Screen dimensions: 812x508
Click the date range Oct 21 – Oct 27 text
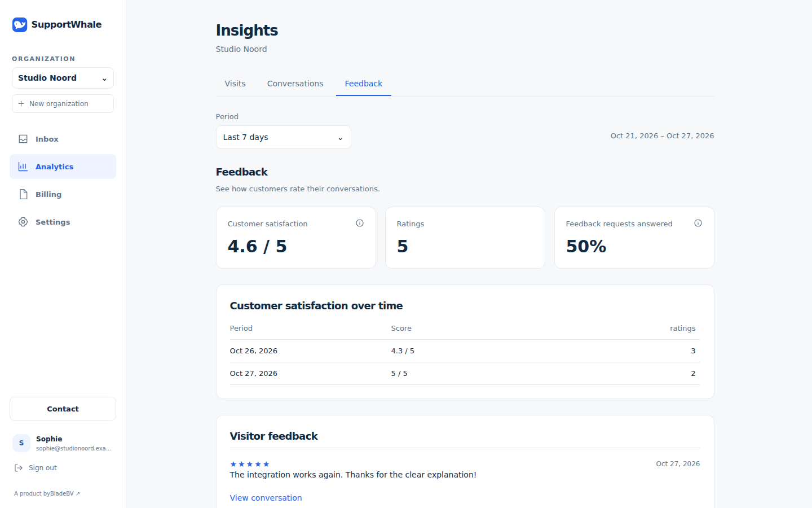tap(663, 136)
